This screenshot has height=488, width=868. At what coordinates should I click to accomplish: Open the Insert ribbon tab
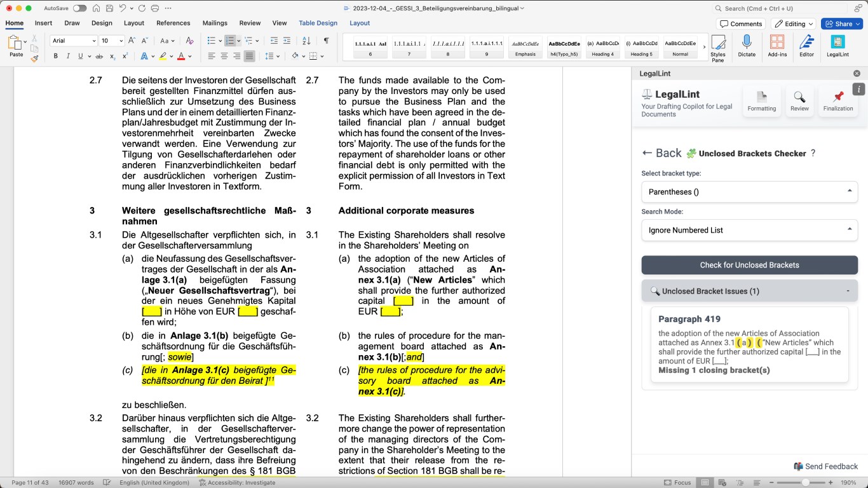(44, 23)
